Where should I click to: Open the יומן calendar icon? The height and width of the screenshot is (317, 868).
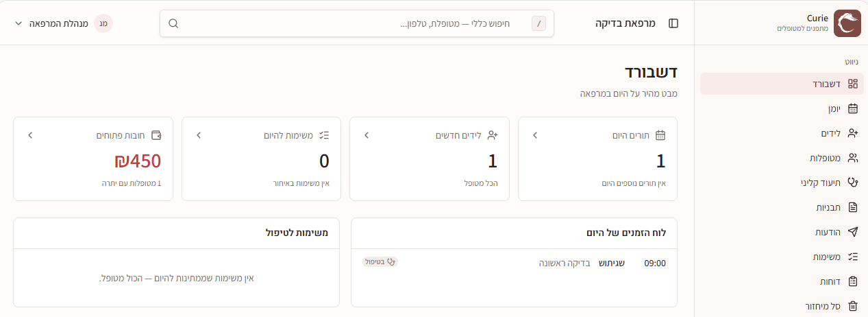(853, 108)
